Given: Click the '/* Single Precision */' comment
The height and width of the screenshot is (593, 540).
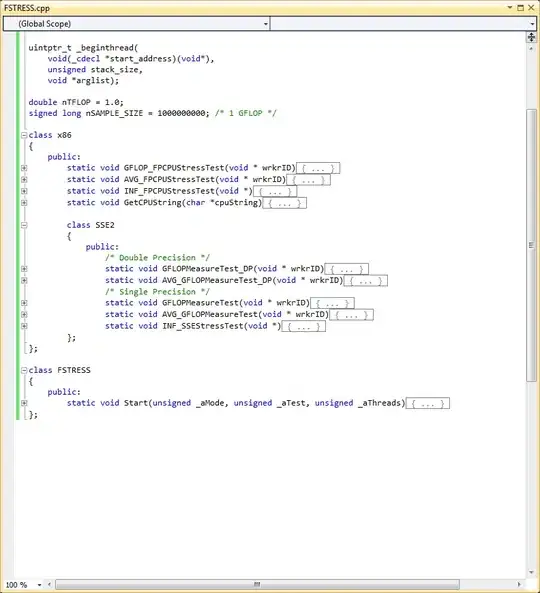Looking at the screenshot, I should [x=157, y=292].
